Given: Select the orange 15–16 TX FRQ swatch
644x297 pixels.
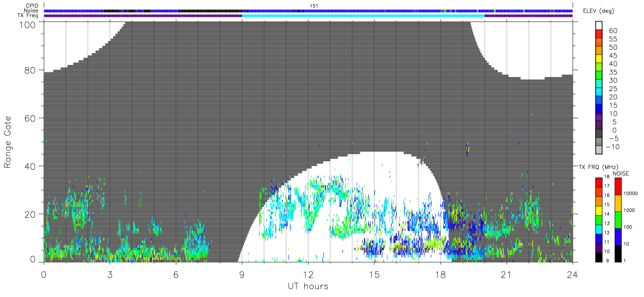Looking at the screenshot, I should pos(600,201).
